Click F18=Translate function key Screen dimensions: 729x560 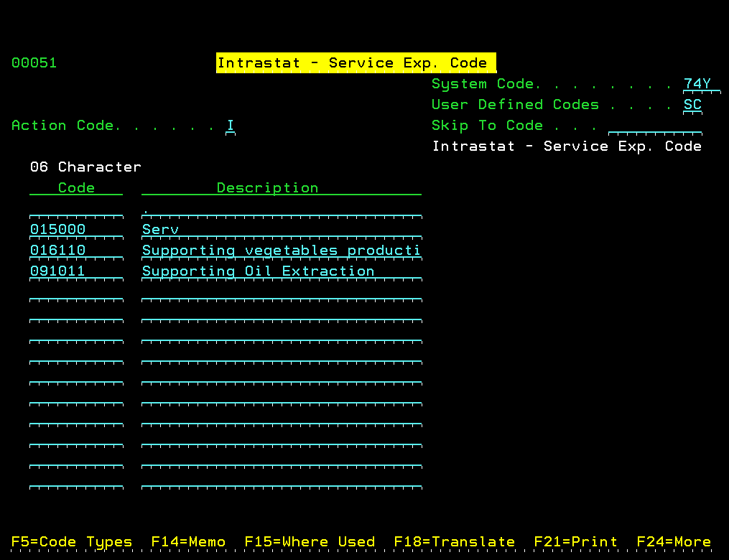(454, 542)
